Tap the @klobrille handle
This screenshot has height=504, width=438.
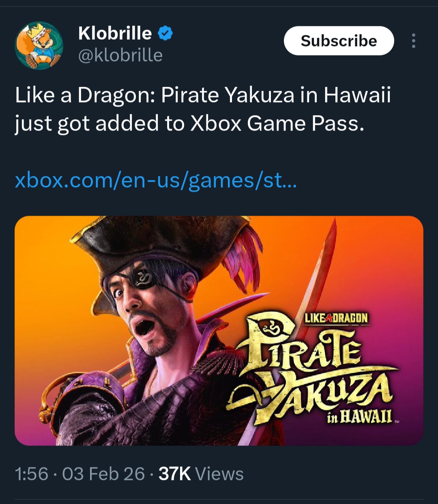click(120, 55)
